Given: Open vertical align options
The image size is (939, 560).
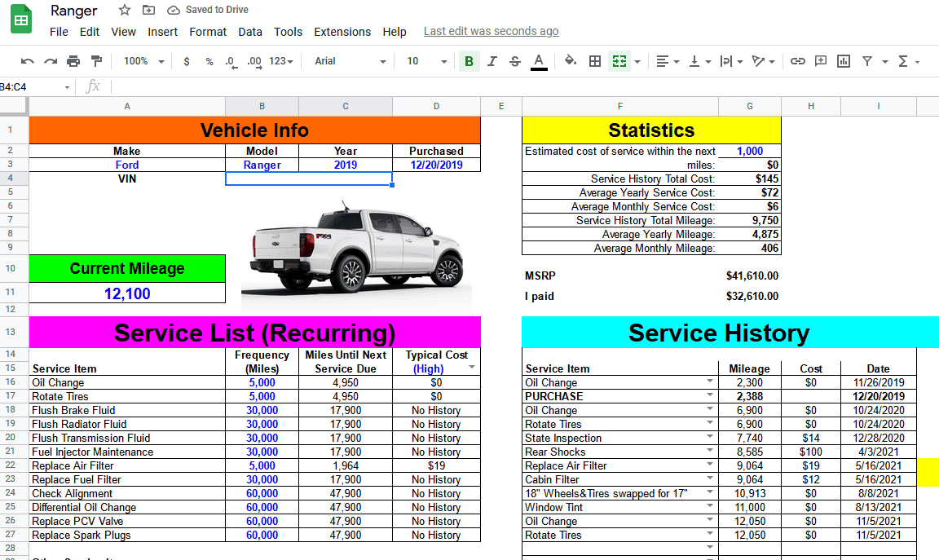Looking at the screenshot, I should (x=699, y=61).
